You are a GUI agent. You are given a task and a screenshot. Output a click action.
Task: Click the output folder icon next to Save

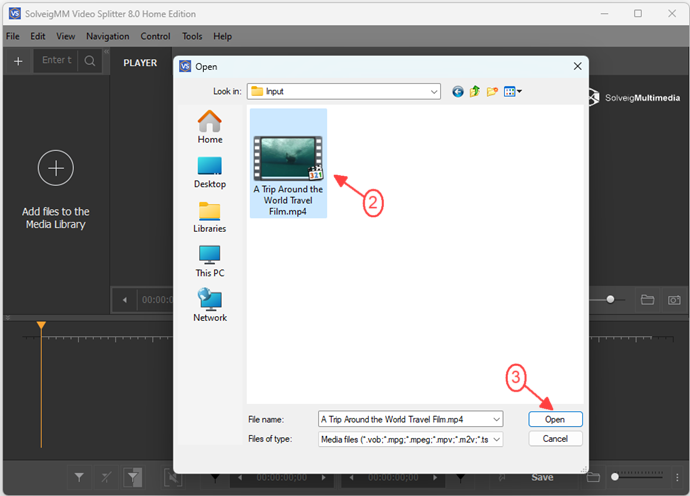[x=593, y=477]
